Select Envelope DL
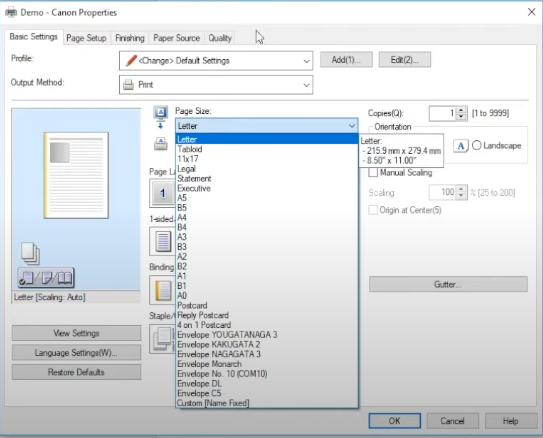This screenshot has height=438, width=543. click(267, 383)
